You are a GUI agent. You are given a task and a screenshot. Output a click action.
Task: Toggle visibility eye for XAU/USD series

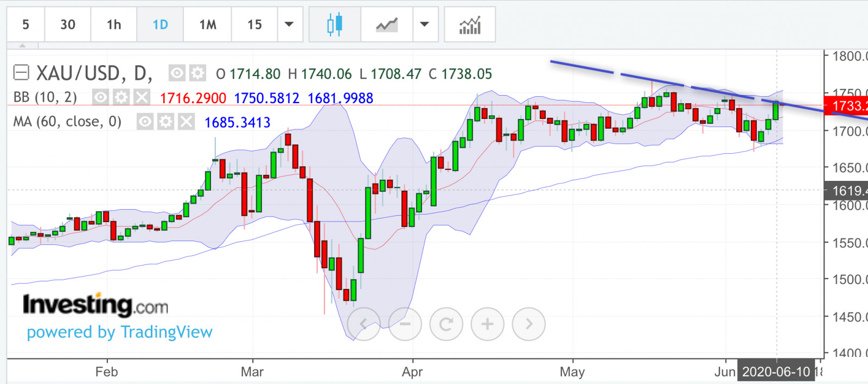click(x=177, y=73)
